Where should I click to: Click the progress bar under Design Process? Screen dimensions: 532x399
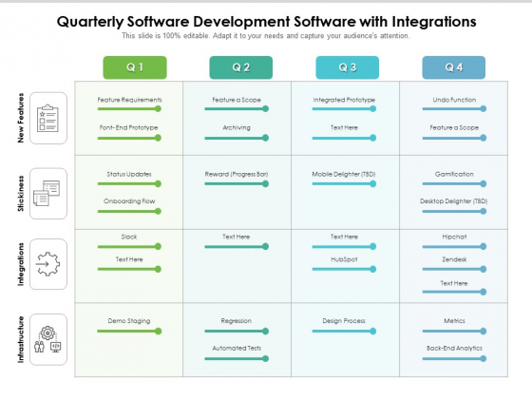tap(344, 332)
